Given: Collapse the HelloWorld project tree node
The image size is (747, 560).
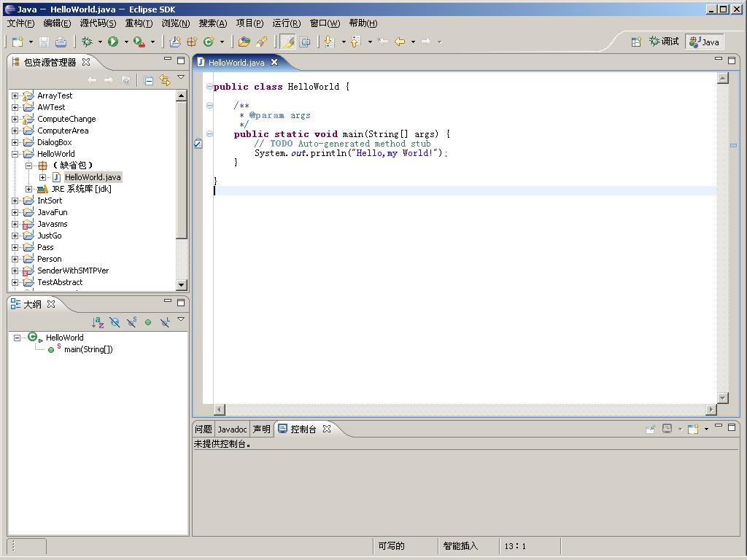Looking at the screenshot, I should [15, 154].
